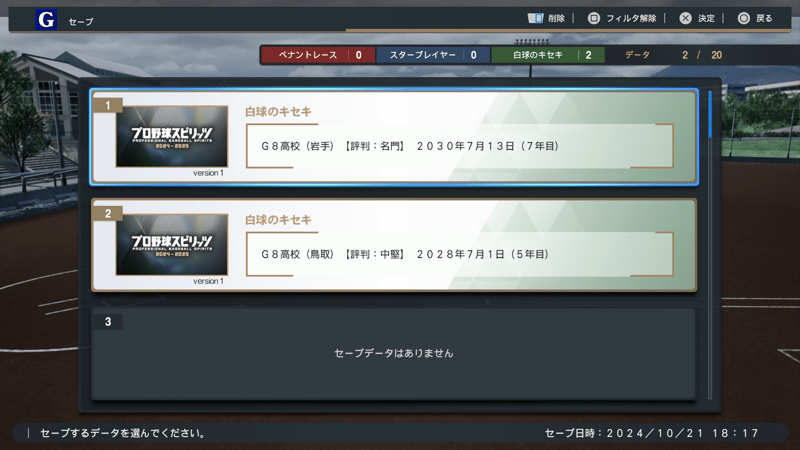Select 戻る back option
The height and width of the screenshot is (450, 800).
pyautogui.click(x=764, y=18)
